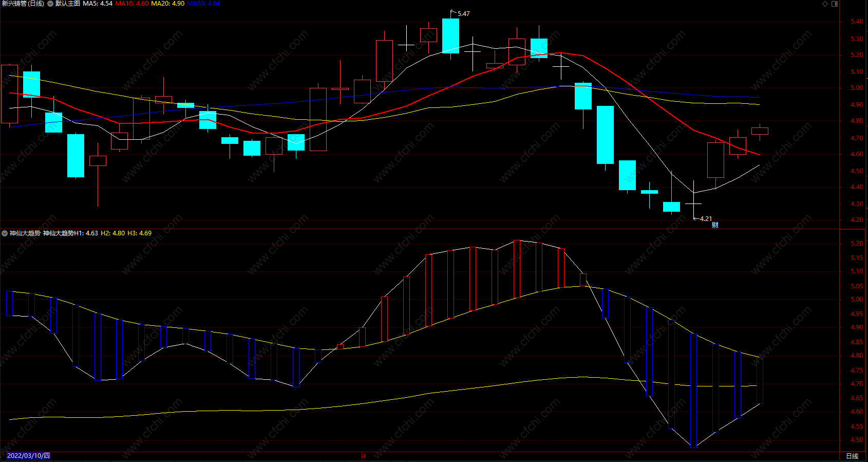
Task: Click the H2: 4.80 value
Action: click(113, 233)
